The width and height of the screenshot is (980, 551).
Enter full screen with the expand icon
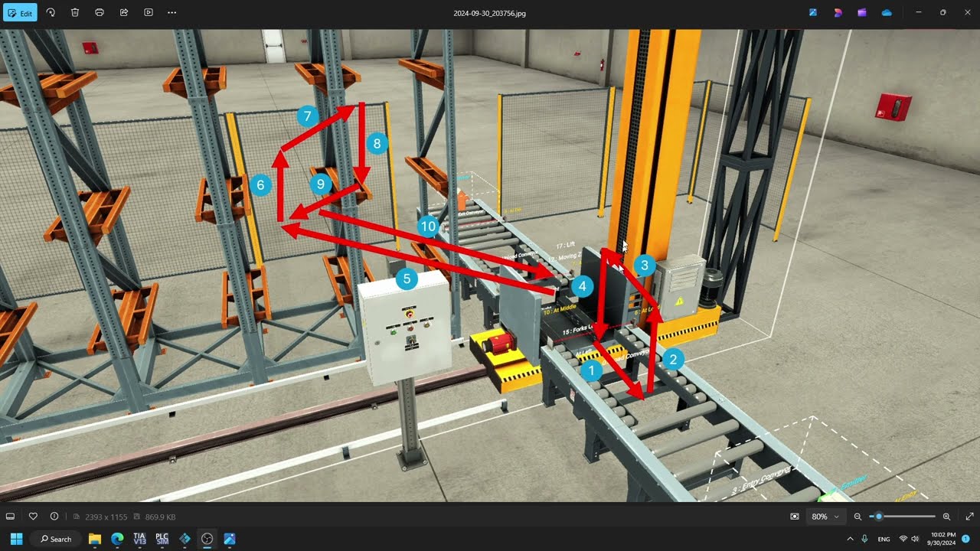tap(969, 517)
